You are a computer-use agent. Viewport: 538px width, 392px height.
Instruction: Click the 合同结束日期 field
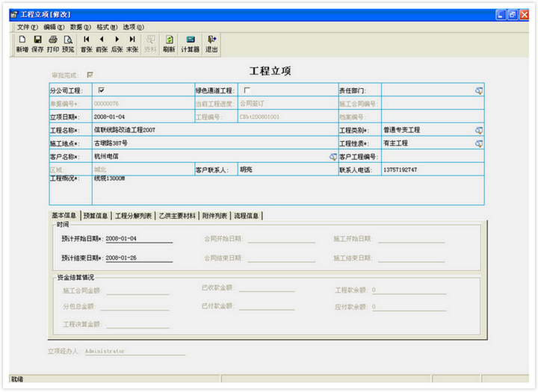click(x=282, y=258)
